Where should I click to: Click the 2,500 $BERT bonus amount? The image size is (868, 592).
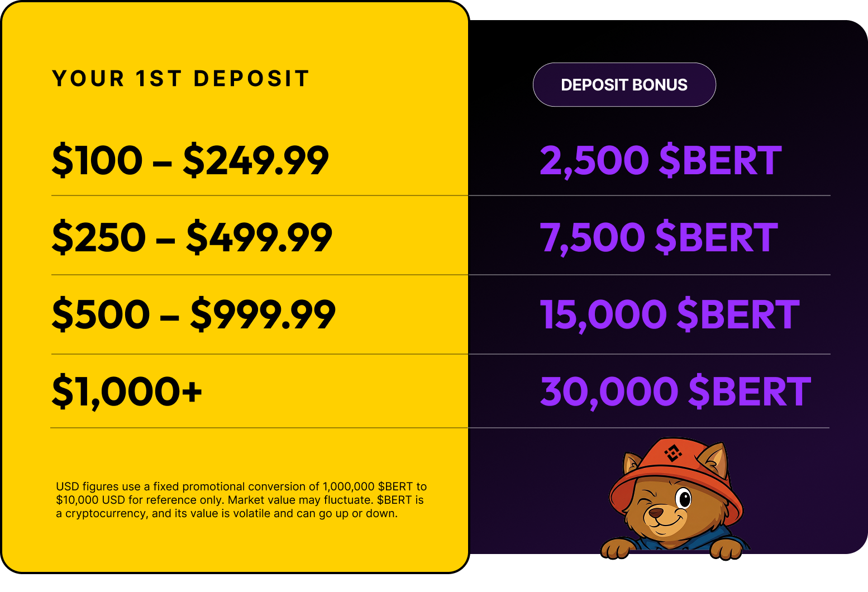(661, 161)
